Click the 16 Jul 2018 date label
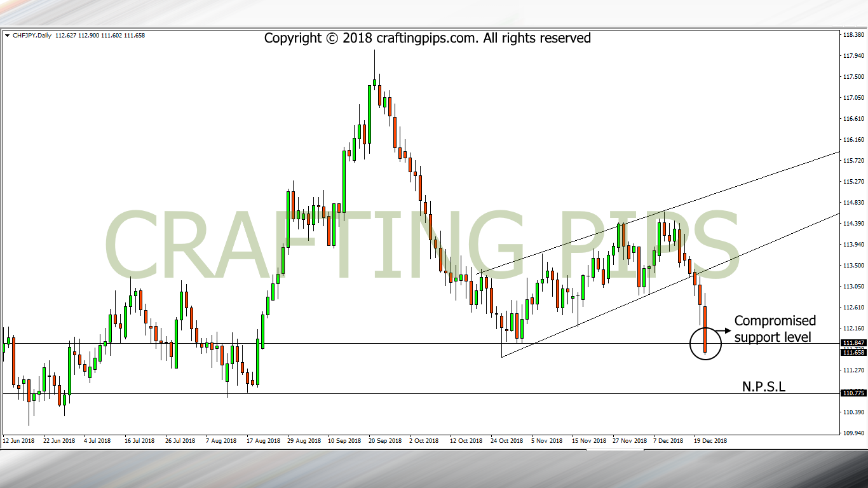868x488 pixels. pos(140,440)
